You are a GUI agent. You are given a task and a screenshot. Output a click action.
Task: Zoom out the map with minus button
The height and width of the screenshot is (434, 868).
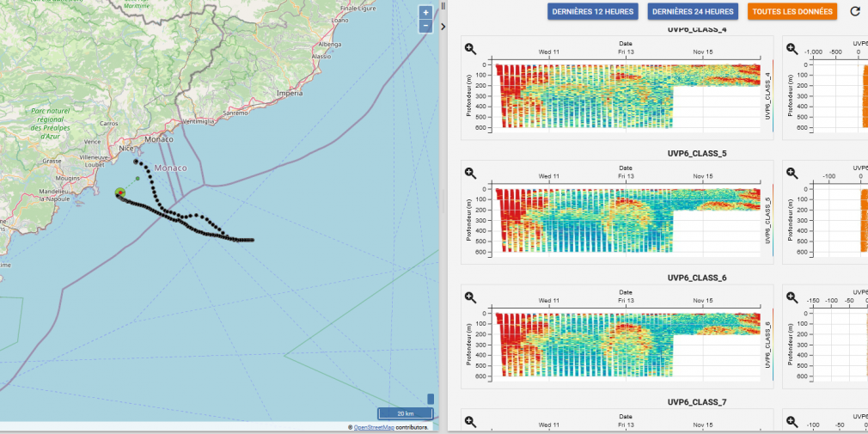pos(425,26)
